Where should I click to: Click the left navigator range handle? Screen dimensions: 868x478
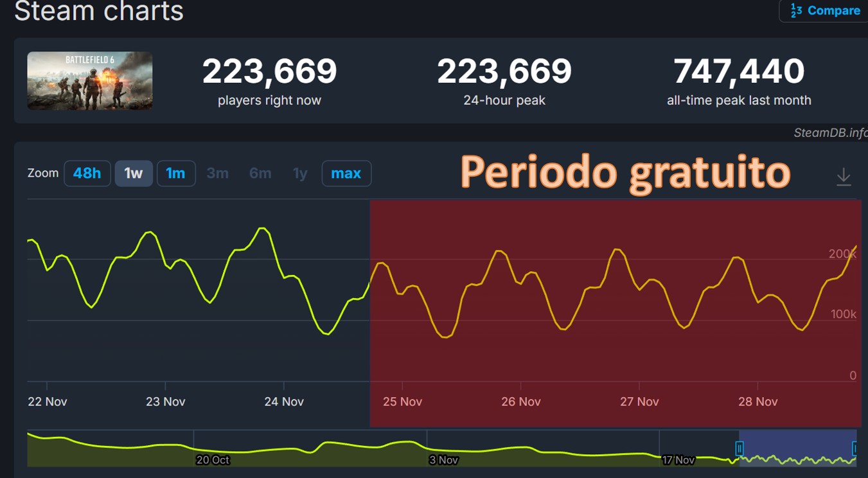[x=740, y=448]
